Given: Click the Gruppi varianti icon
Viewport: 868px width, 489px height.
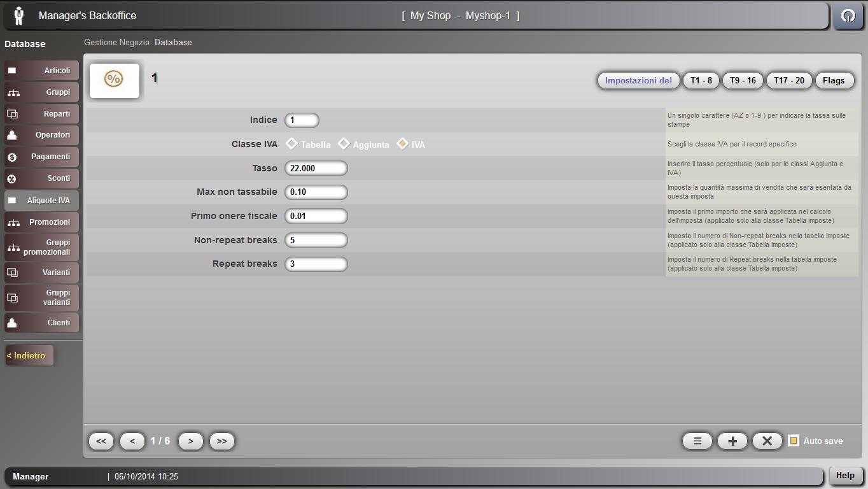Looking at the screenshot, I should point(12,298).
